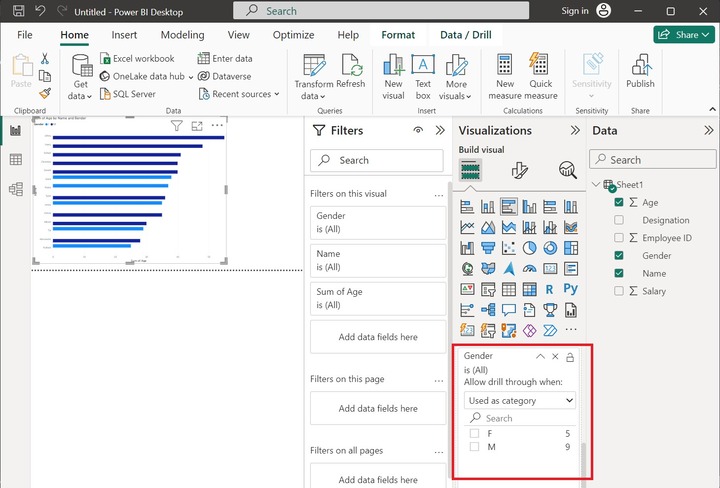Screen dimensions: 720x488
Task: Switch to Table view in left sidebar
Action: pos(16,160)
